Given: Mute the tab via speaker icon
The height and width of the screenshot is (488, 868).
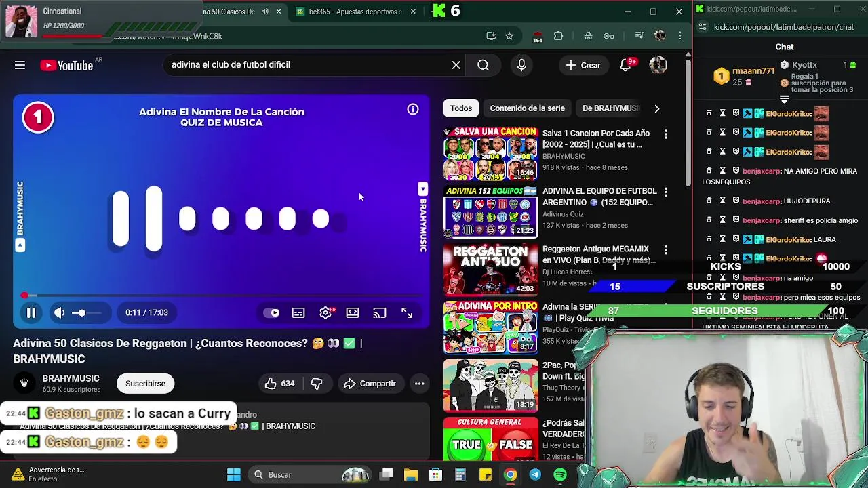Looking at the screenshot, I should 265,12.
